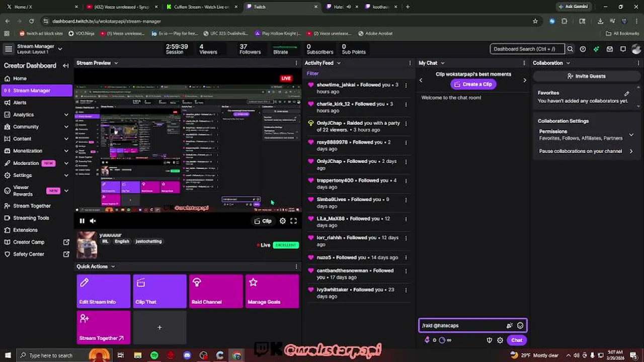The image size is (644, 362).
Task: Click the green sparkle icon in header
Action: tap(596, 49)
